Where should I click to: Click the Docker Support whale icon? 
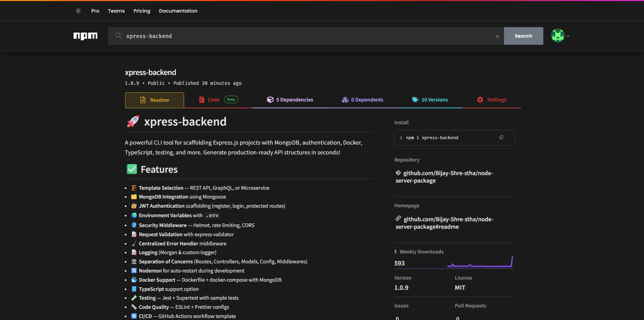click(x=134, y=280)
